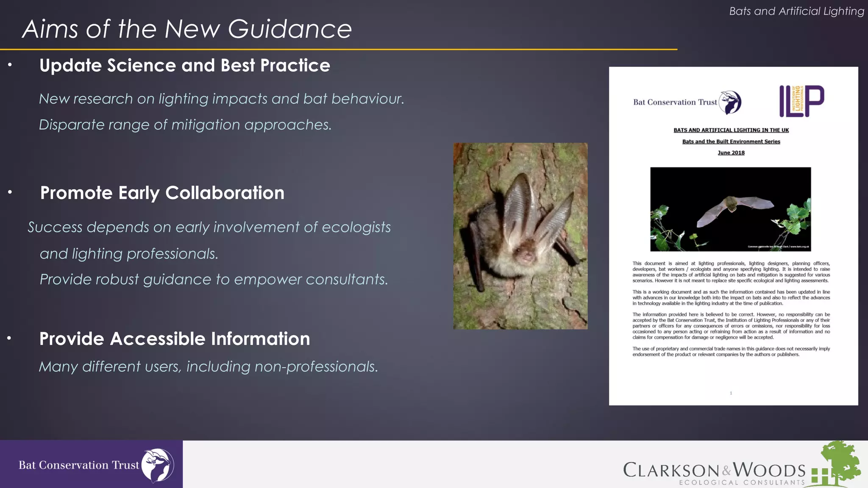Click 'Bat Conservation Trust' text in footer
This screenshot has height=488, width=868.
(x=79, y=465)
